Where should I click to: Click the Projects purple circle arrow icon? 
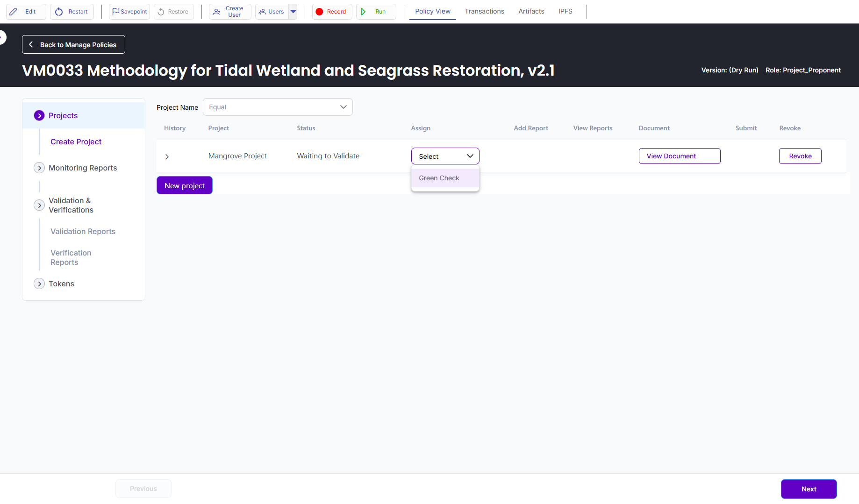click(39, 115)
